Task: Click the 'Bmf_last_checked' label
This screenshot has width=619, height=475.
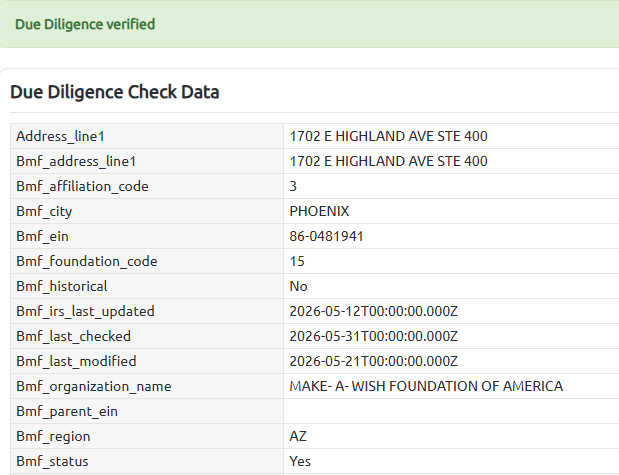Action: coord(73,336)
